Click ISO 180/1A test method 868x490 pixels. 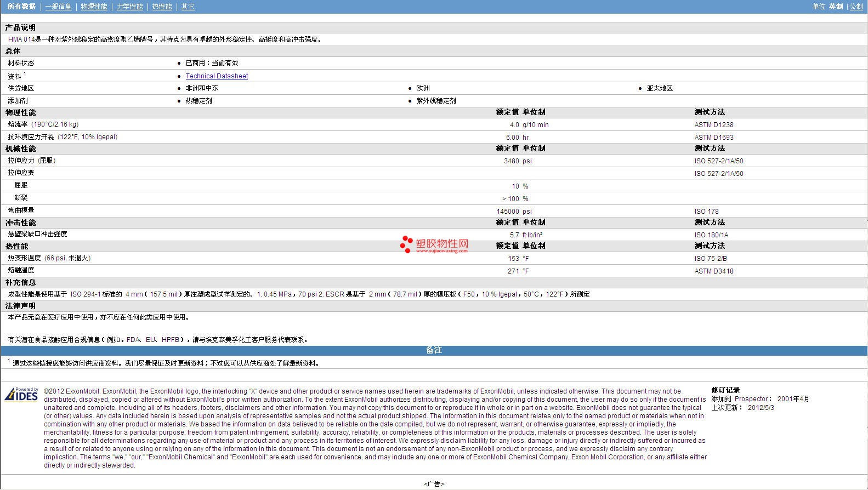712,235
